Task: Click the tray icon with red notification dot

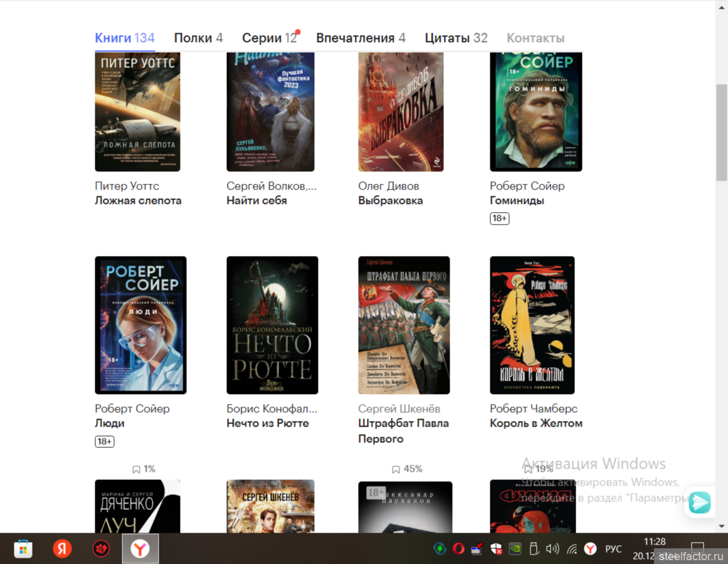Action: point(477,549)
